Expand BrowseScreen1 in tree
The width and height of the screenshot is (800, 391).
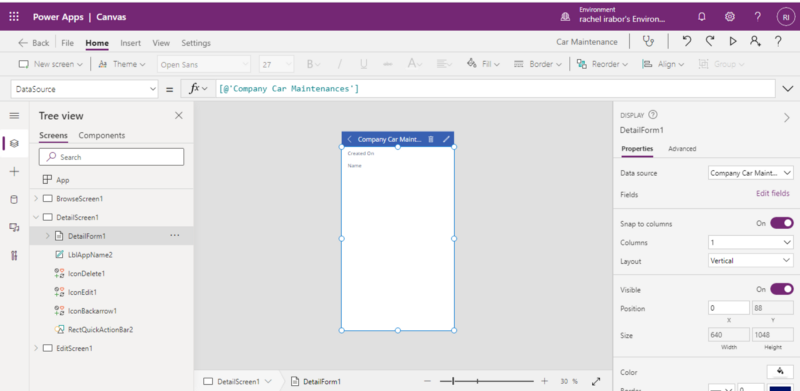[x=36, y=199]
